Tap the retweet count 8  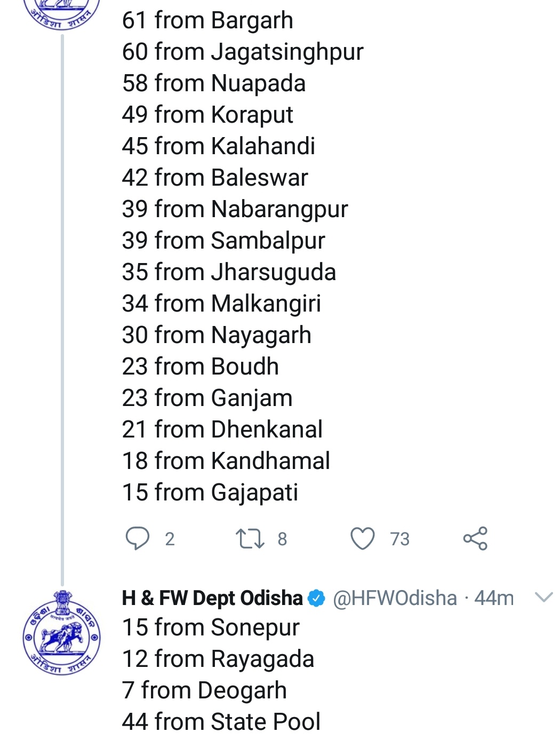click(282, 539)
